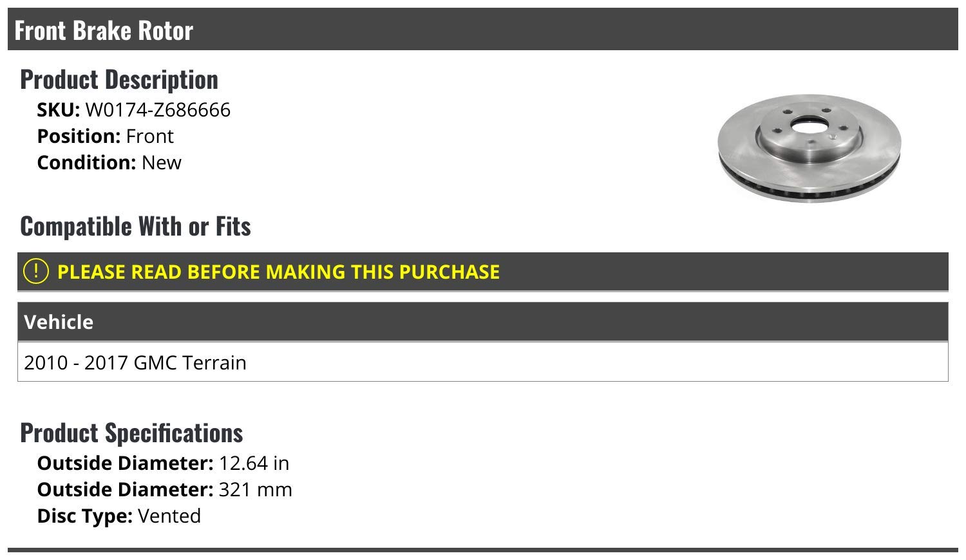Screen dimensions: 966x560
Task: Click the 'Front Brake Rotor' title bar
Action: (x=104, y=30)
